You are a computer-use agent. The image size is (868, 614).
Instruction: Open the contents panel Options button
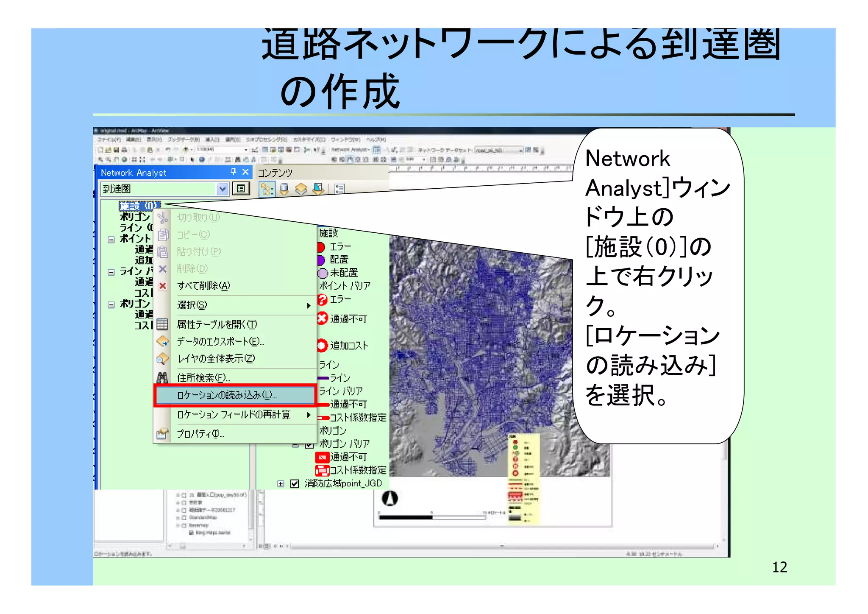pyautogui.click(x=339, y=189)
